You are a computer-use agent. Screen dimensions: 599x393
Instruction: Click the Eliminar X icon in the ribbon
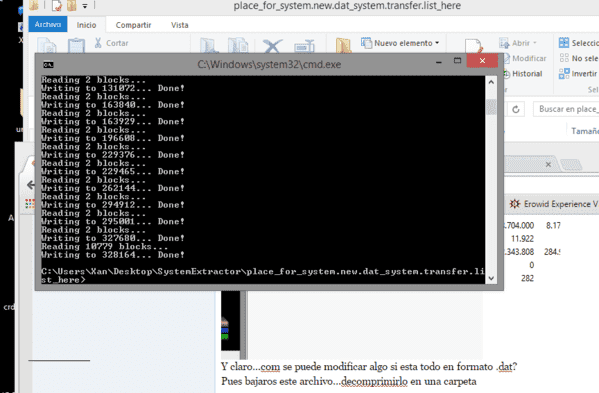[x=272, y=46]
